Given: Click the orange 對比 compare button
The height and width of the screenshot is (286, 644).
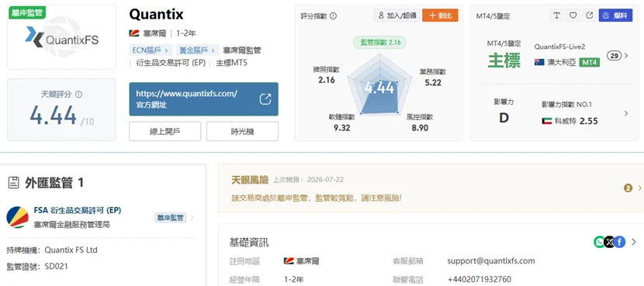Looking at the screenshot, I should pyautogui.click(x=440, y=16).
